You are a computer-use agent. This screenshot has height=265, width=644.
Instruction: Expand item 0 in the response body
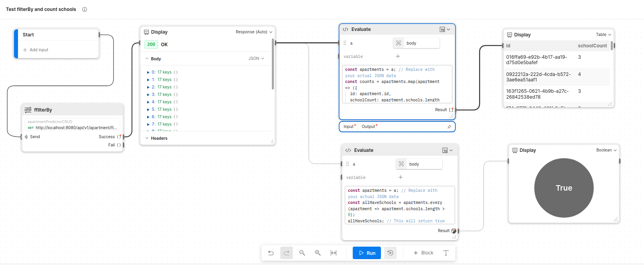[x=148, y=72]
